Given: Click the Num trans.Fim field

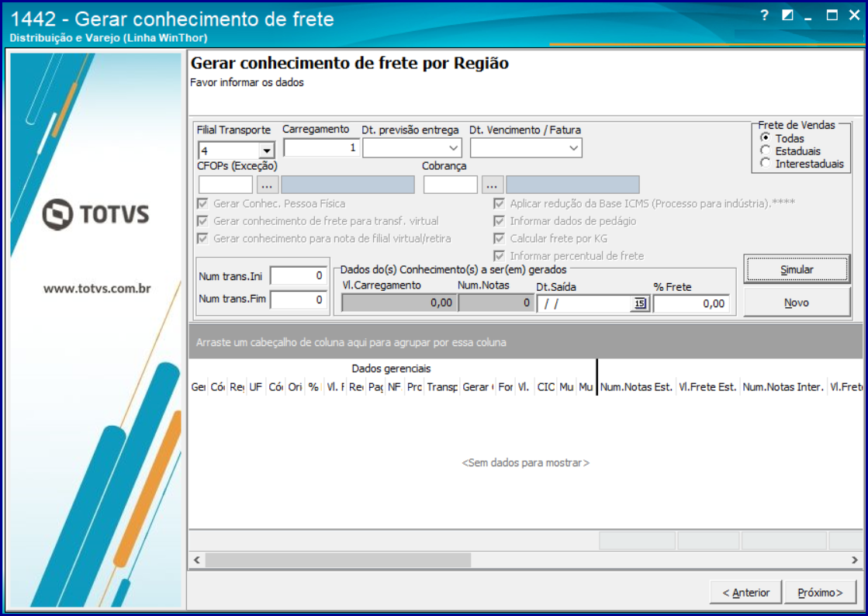Looking at the screenshot, I should 299,299.
